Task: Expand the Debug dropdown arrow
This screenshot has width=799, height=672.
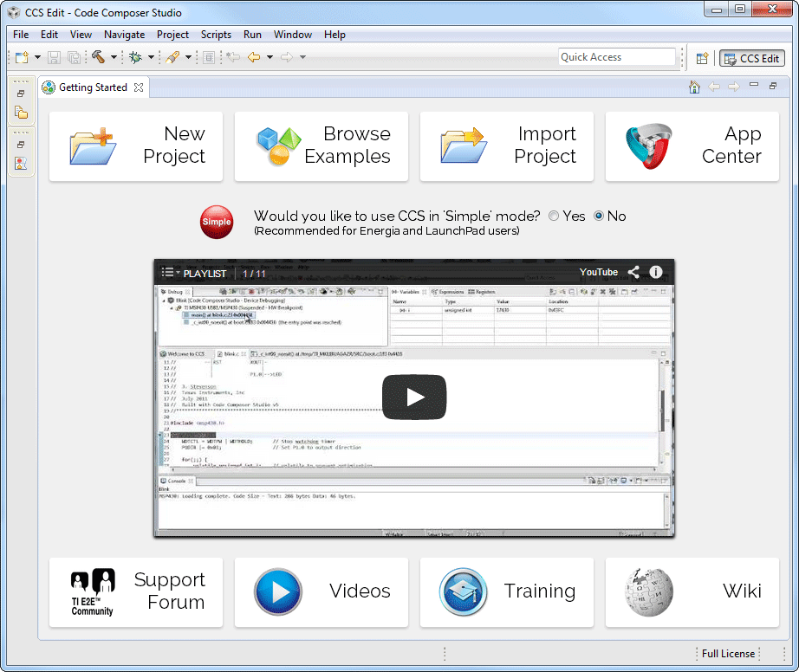Action: pyautogui.click(x=151, y=58)
